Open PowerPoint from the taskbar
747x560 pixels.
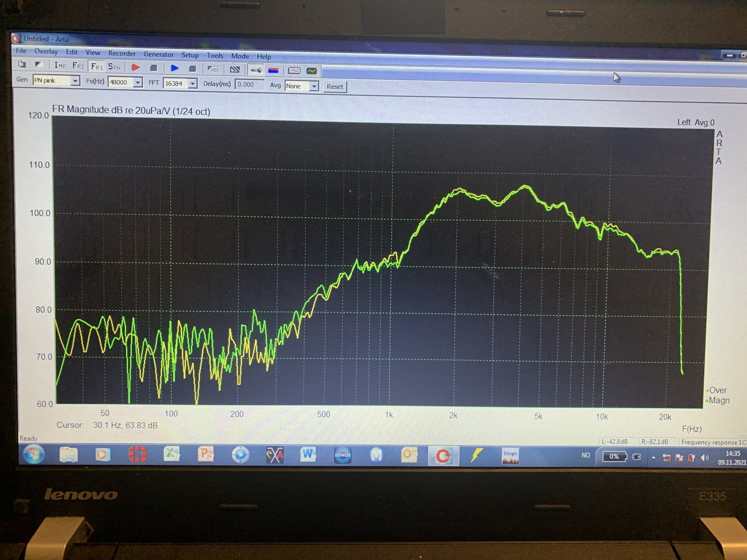pyautogui.click(x=206, y=455)
